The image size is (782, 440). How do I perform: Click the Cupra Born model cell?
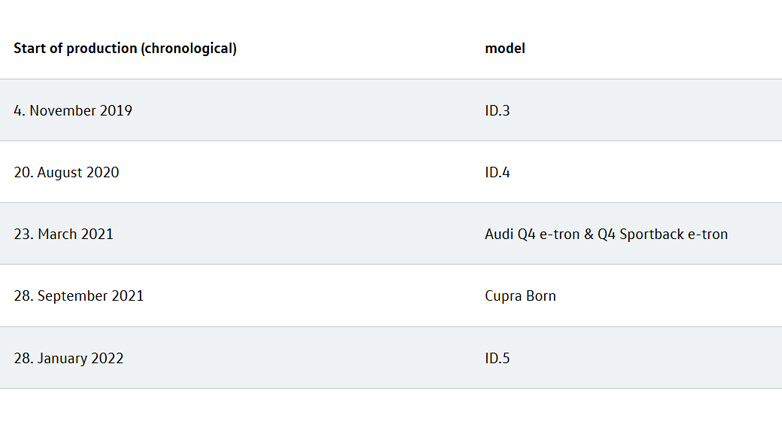point(520,296)
